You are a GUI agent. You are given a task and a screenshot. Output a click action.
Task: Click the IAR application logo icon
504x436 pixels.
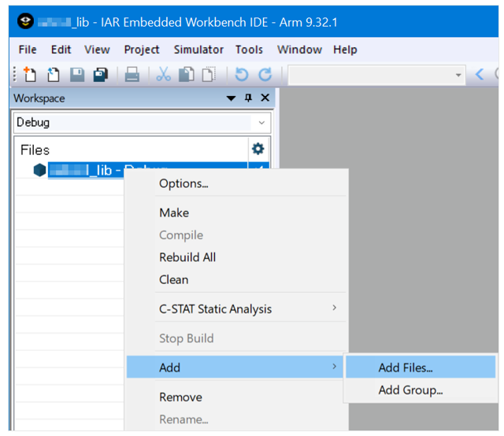click(x=25, y=21)
